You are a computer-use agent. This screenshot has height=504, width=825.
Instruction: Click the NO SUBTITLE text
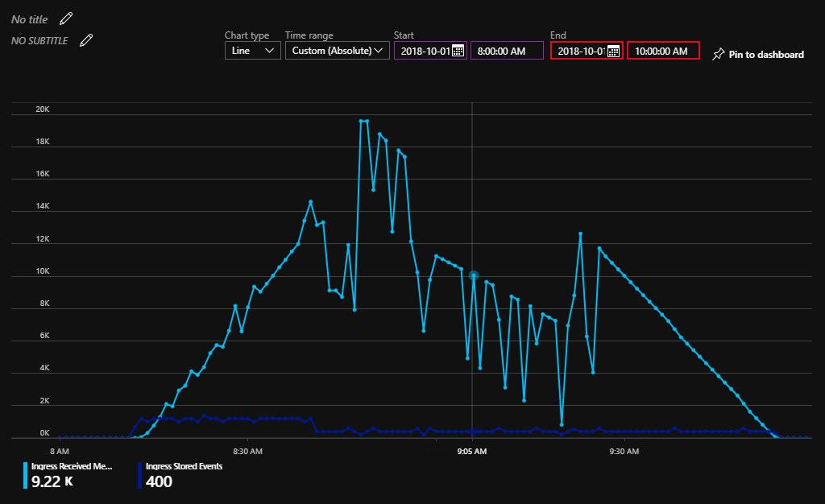(39, 41)
